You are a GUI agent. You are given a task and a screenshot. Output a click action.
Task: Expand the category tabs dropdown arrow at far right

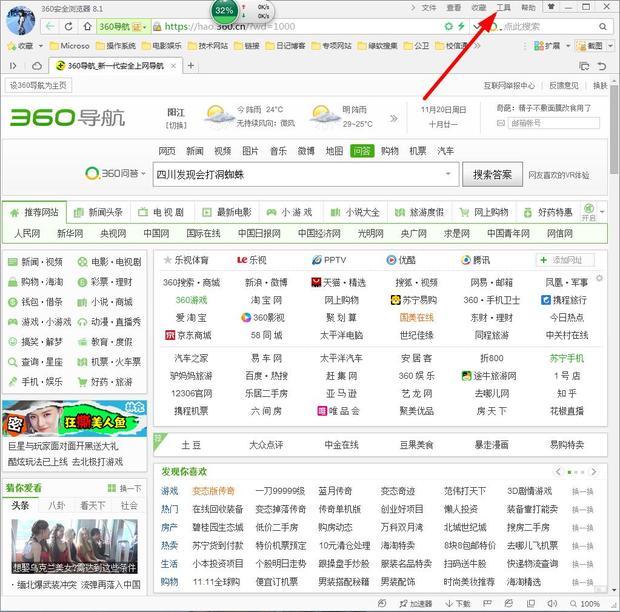602,212
